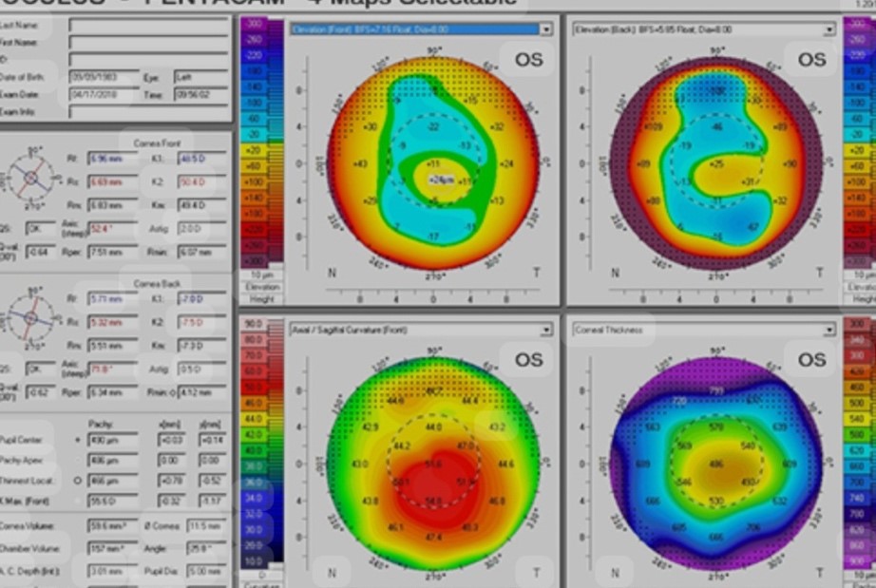
Task: Select the Pupil Center radio marker
Action: coord(77,441)
